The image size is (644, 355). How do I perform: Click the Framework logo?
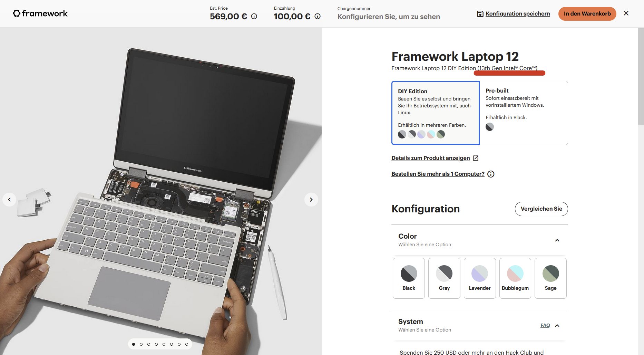point(40,13)
